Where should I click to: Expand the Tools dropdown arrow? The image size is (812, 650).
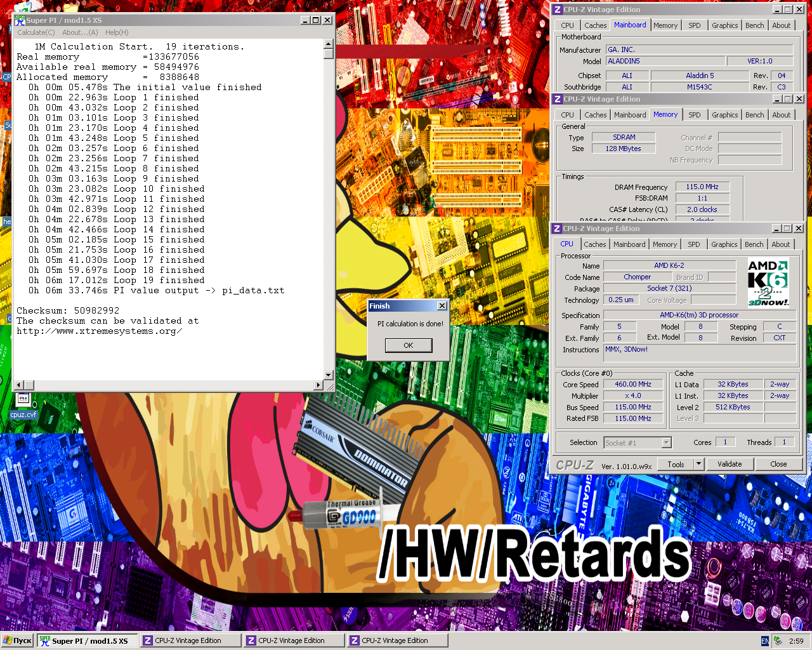699,464
